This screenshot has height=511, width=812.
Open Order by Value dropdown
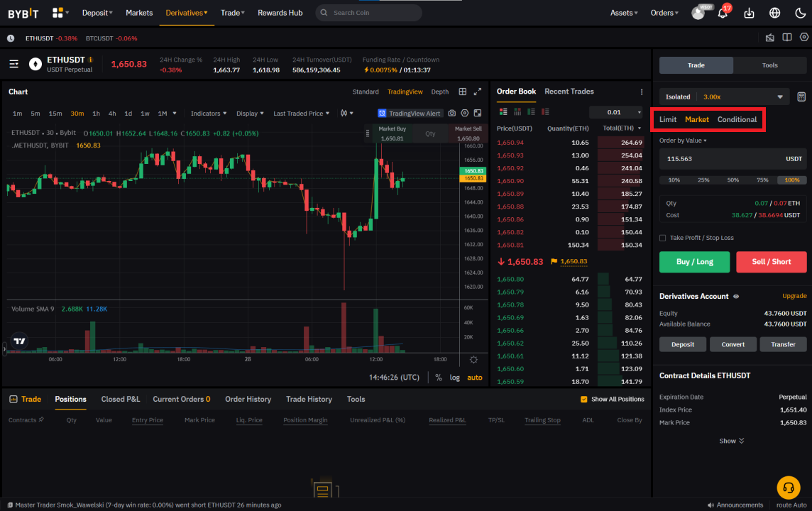click(683, 141)
